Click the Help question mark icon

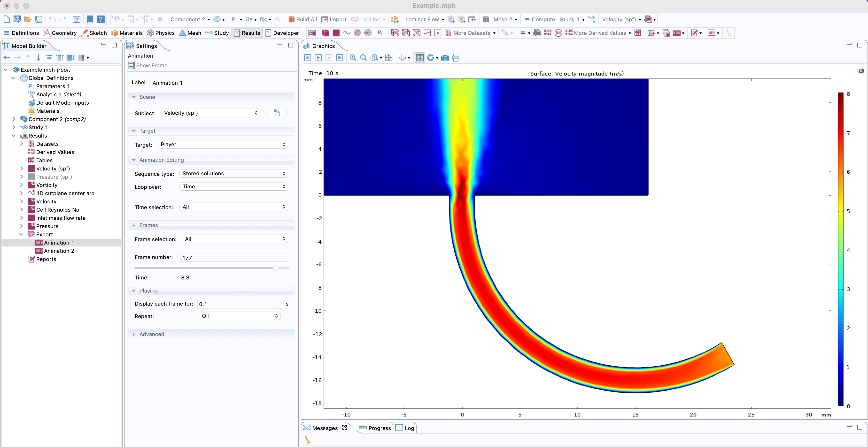[101, 19]
